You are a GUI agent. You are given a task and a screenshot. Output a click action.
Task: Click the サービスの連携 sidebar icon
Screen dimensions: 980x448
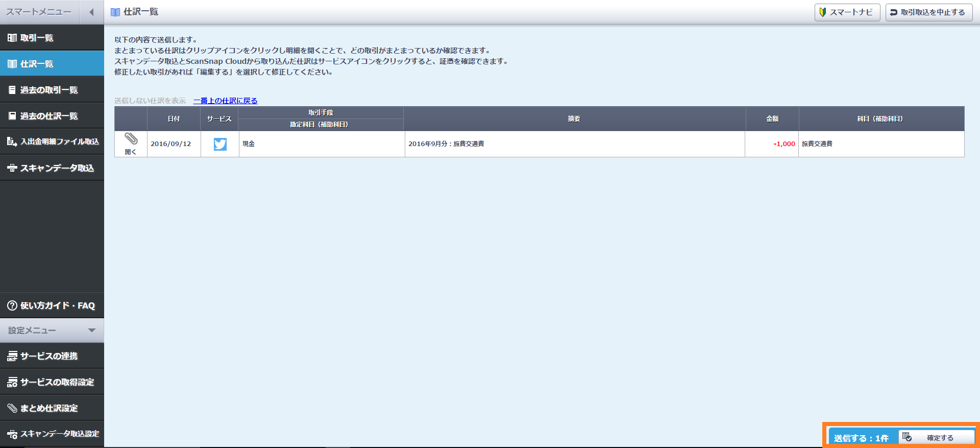[12, 356]
